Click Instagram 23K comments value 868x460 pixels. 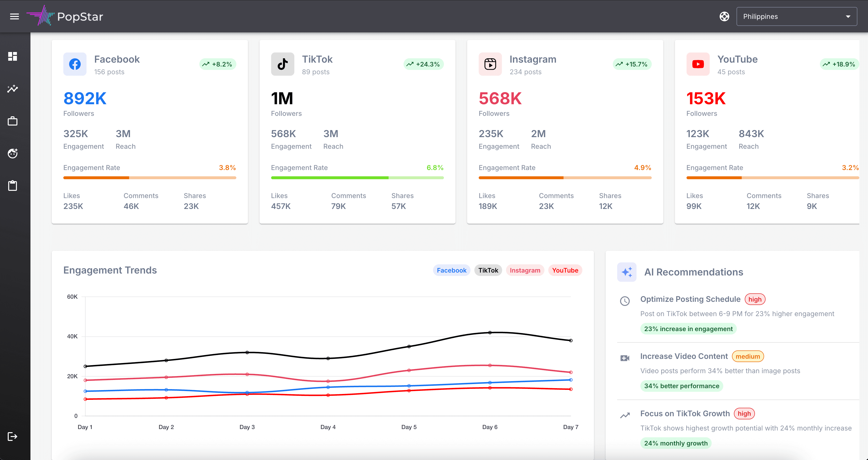[x=546, y=206]
